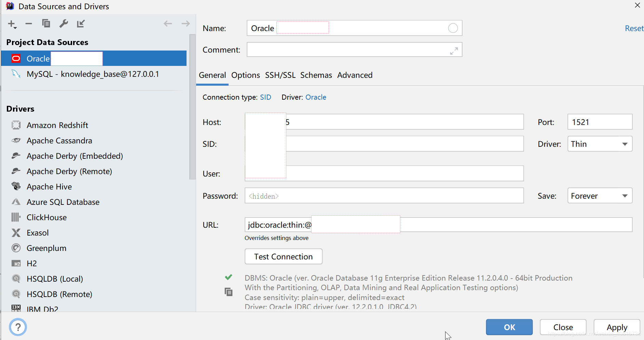This screenshot has width=644, height=340.
Task: Click the Greenplum circle icon
Action: [x=16, y=248]
